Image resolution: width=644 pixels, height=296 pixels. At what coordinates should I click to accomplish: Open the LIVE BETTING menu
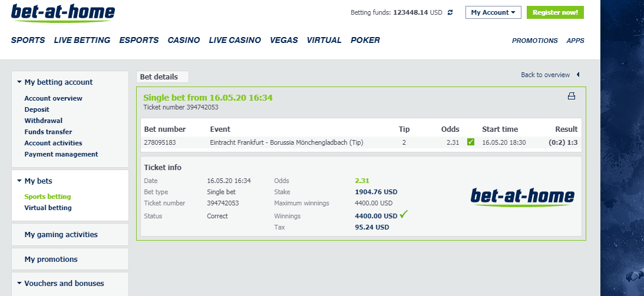[82, 40]
